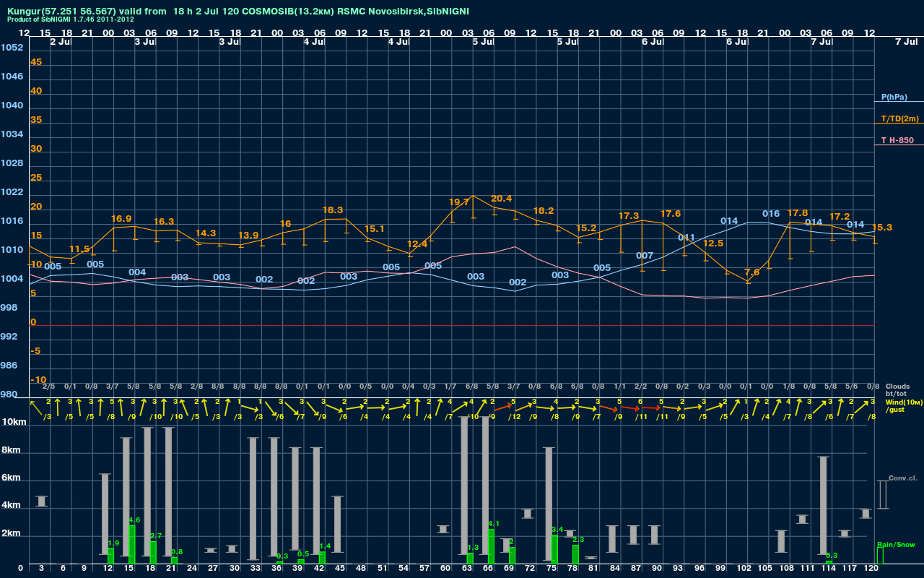Click the 13.9 temperature value

pyautogui.click(x=248, y=236)
